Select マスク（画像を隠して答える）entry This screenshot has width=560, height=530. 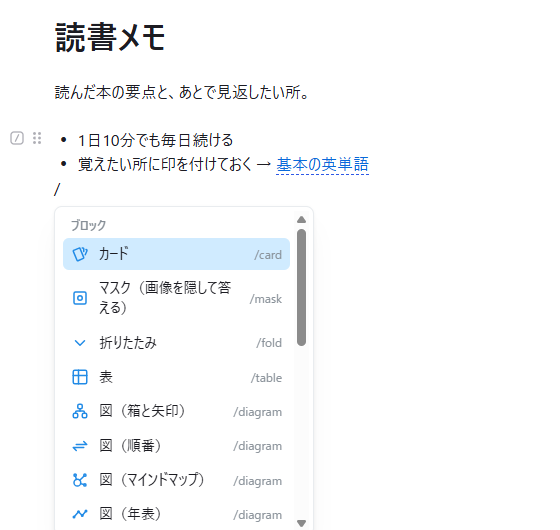[x=176, y=298]
